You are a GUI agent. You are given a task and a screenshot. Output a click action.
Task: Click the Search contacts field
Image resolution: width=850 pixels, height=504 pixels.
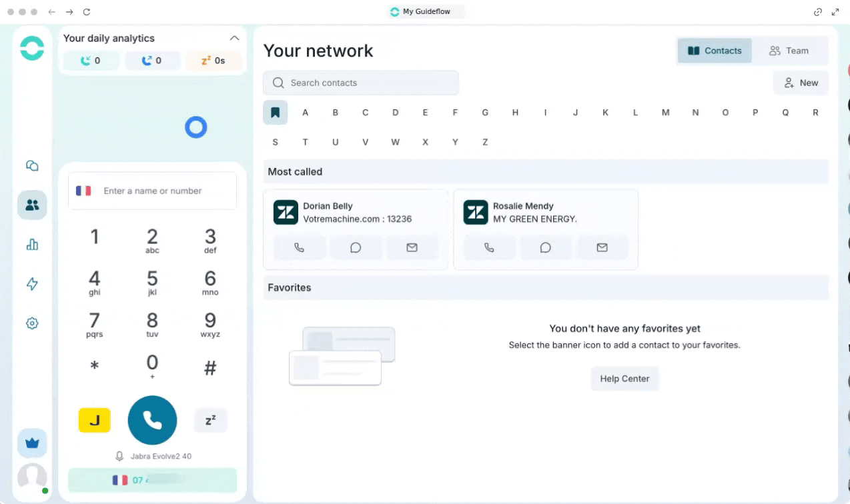[x=361, y=83]
